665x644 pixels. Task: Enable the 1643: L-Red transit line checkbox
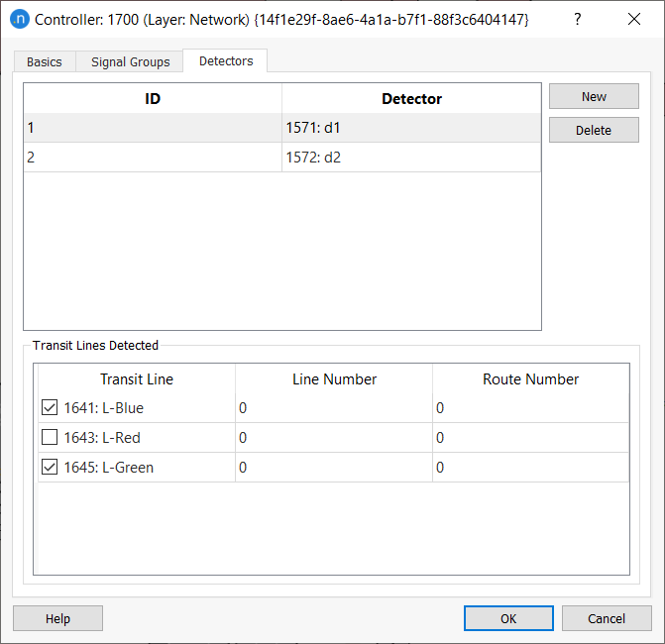click(x=50, y=438)
